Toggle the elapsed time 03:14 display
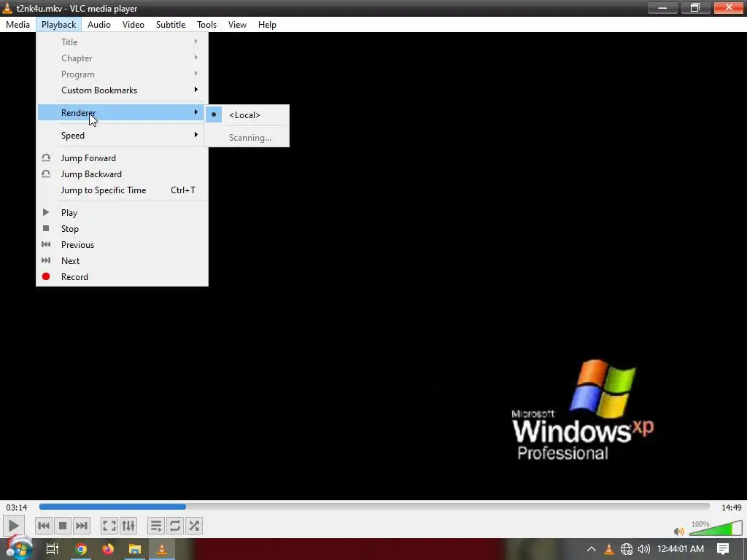Viewport: 747px width, 560px height. 16,507
